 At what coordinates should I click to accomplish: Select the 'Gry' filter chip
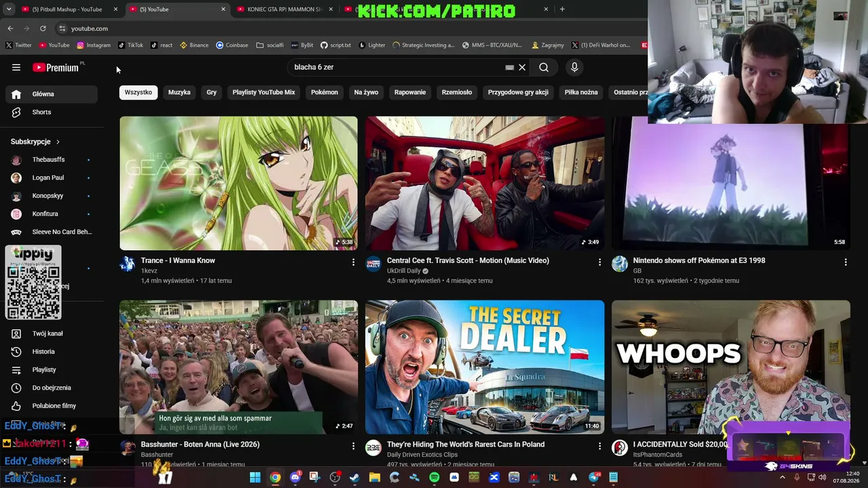pyautogui.click(x=212, y=92)
